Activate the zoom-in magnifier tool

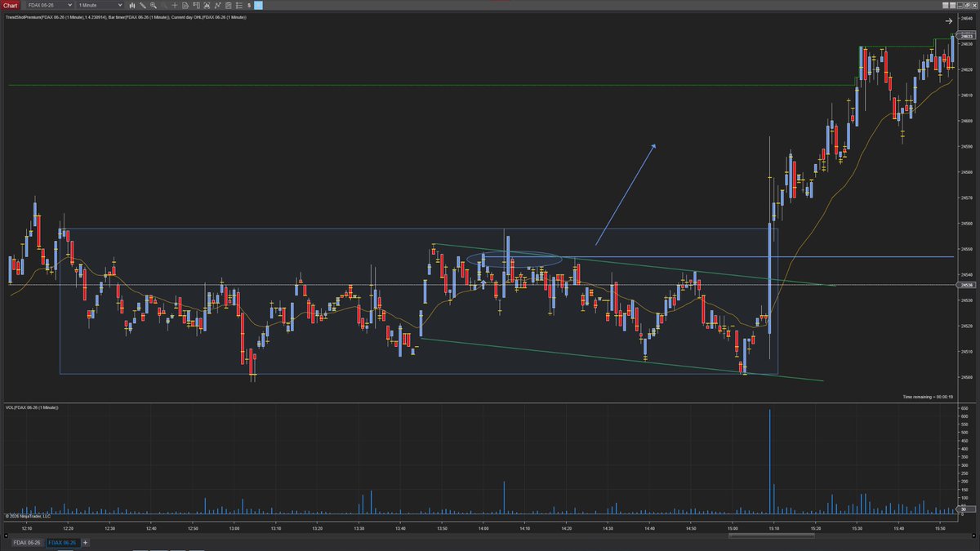pos(153,5)
